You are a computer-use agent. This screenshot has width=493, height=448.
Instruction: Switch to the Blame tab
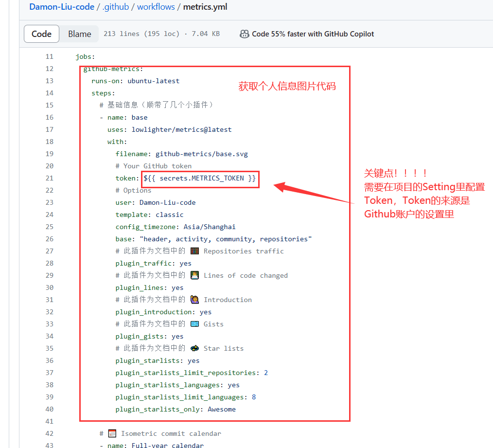point(79,34)
